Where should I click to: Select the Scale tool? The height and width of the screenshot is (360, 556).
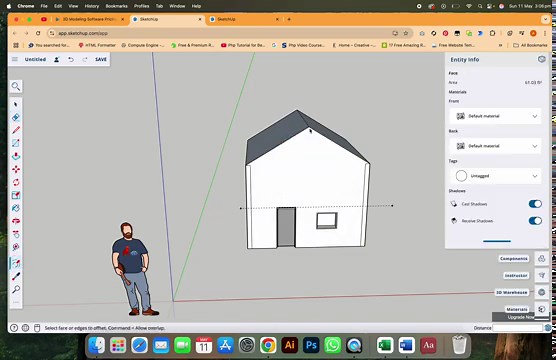(16, 195)
